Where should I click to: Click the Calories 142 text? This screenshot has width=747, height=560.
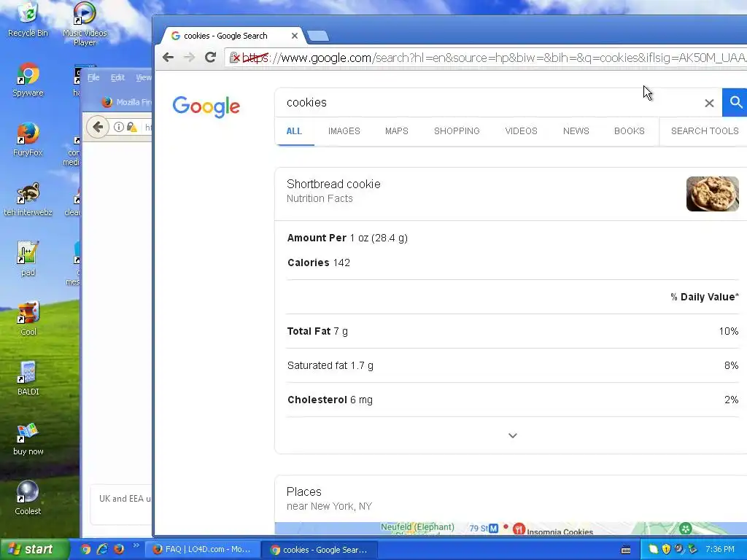pos(319,262)
